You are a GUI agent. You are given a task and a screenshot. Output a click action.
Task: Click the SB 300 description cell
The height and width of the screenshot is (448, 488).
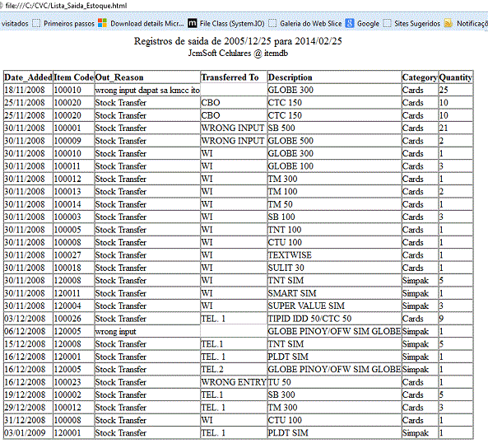(x=335, y=395)
